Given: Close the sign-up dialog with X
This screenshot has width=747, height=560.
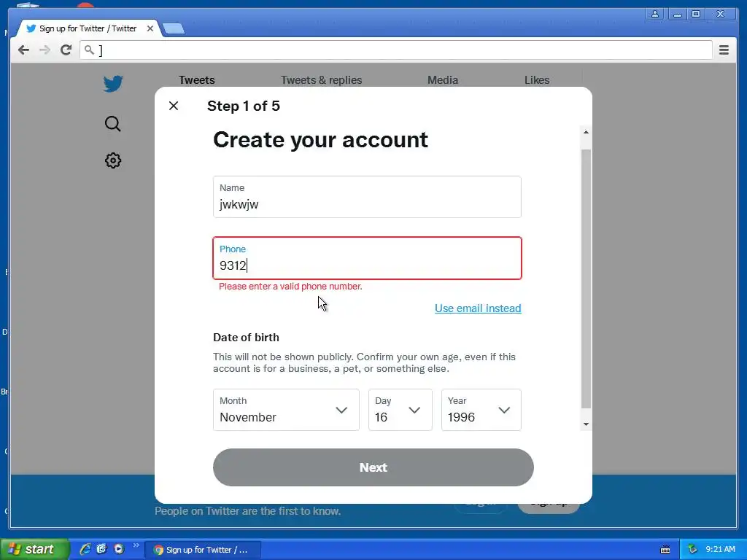Looking at the screenshot, I should pos(174,106).
